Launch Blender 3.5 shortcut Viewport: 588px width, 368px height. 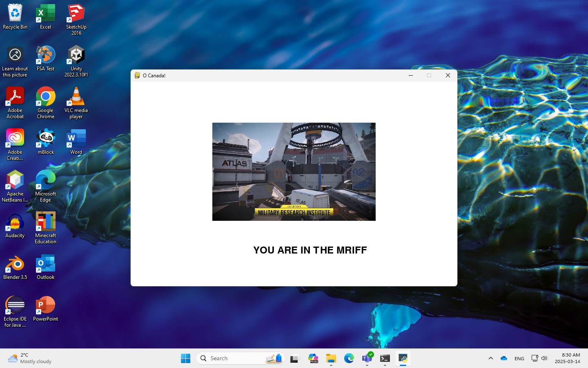(15, 267)
